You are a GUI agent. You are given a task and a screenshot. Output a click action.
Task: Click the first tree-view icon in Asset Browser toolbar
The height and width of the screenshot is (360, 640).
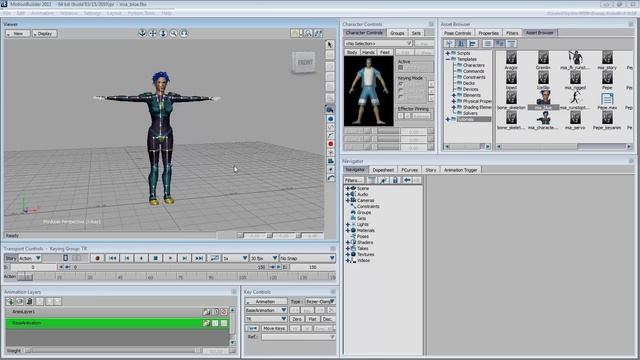tap(449, 43)
